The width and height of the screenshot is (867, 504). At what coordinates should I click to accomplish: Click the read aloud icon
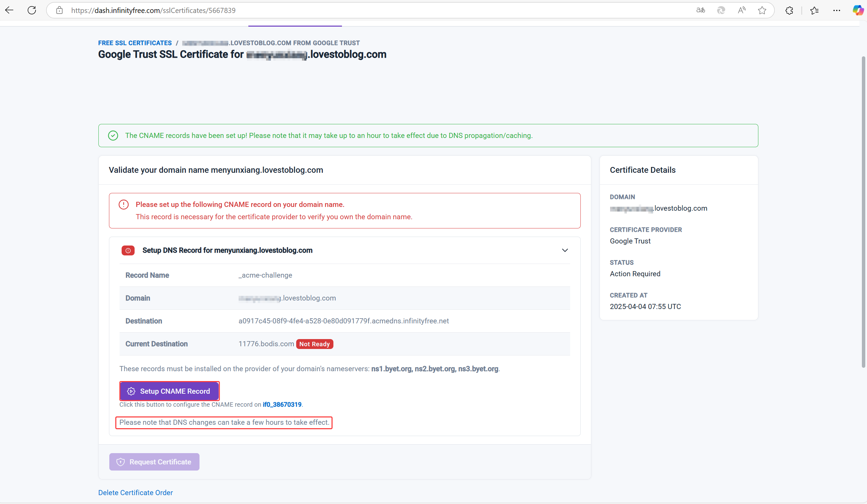point(741,10)
